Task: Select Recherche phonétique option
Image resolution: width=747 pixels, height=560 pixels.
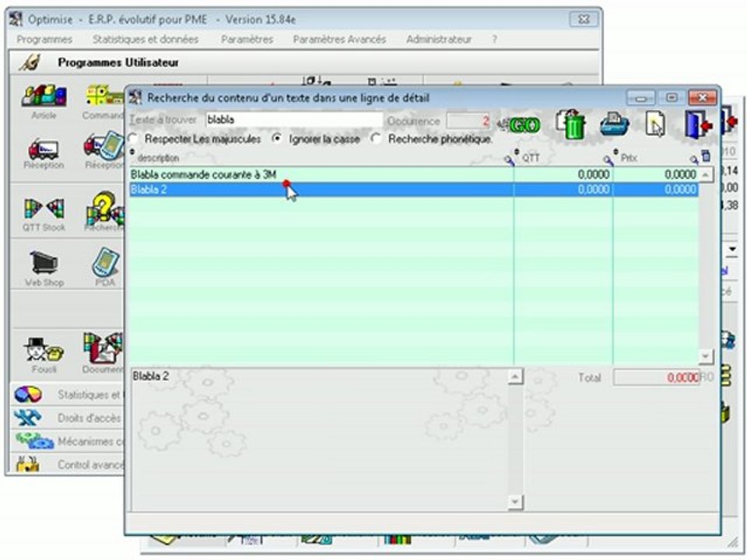Action: tap(377, 138)
